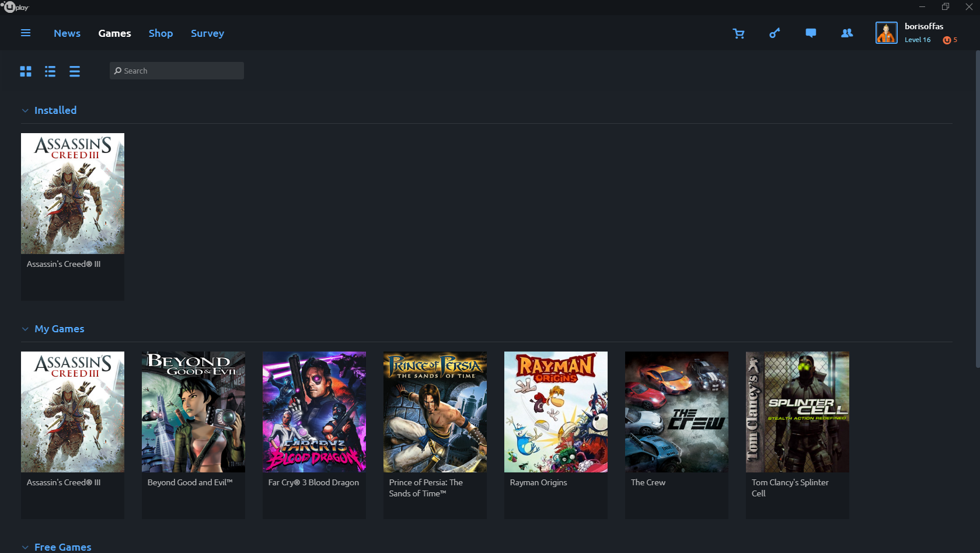Close the Uplay window
The height and width of the screenshot is (553, 980).
(969, 7)
